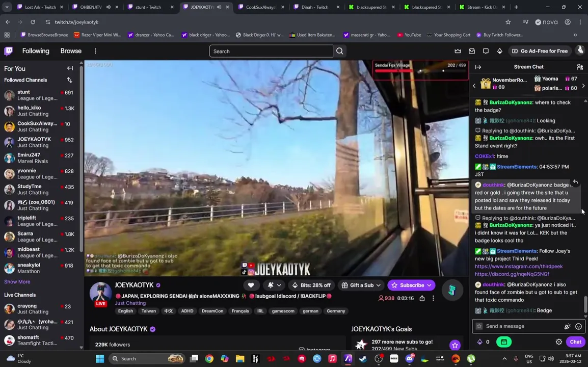Open Chrome from the taskbar
This screenshot has height=367, width=588.
(209, 359)
